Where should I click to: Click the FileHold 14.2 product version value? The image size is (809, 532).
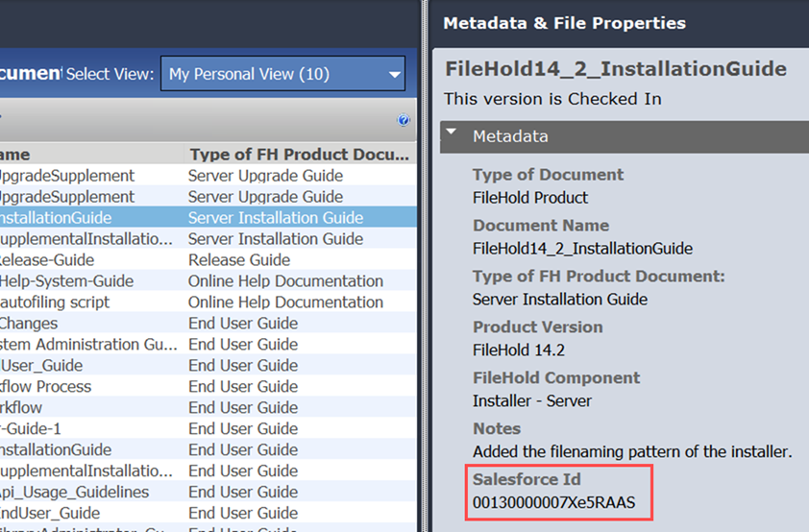click(x=519, y=351)
